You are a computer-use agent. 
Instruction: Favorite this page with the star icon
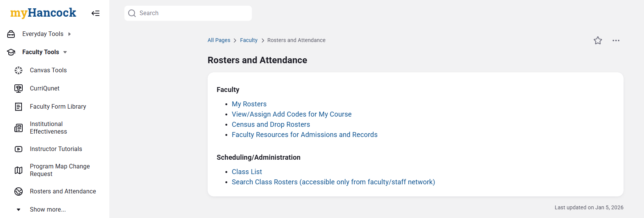pos(597,40)
